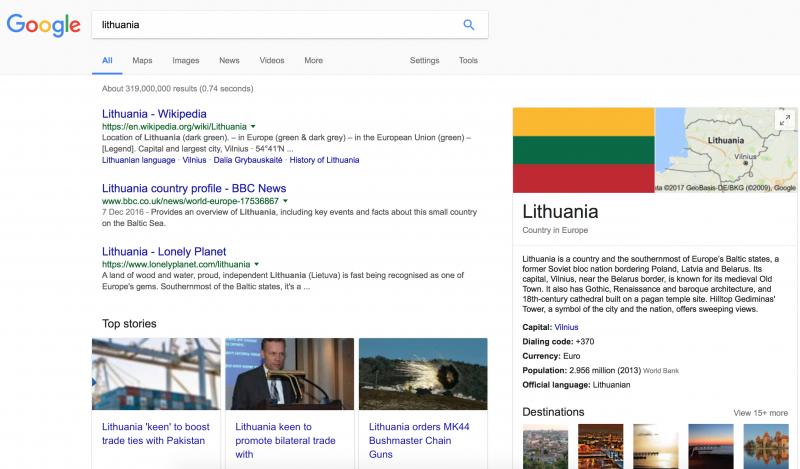
Task: Expand the map with the fullscreen icon
Action: coord(785,119)
